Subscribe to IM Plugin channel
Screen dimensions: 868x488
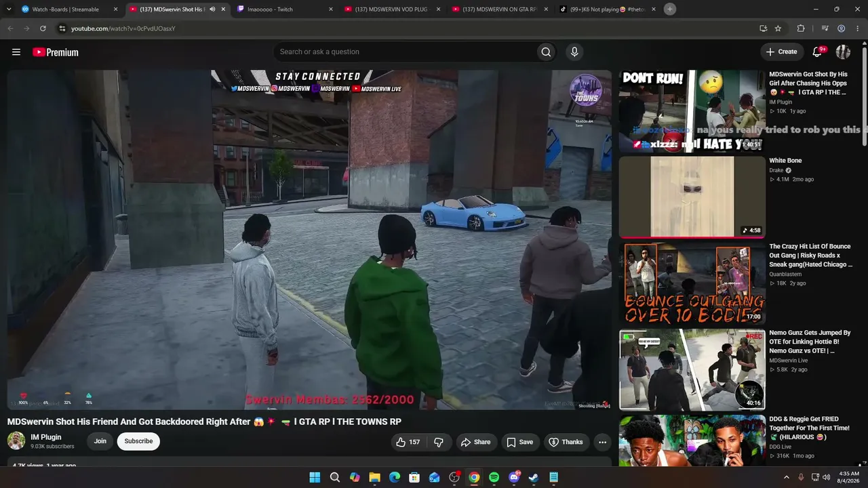[x=138, y=441]
